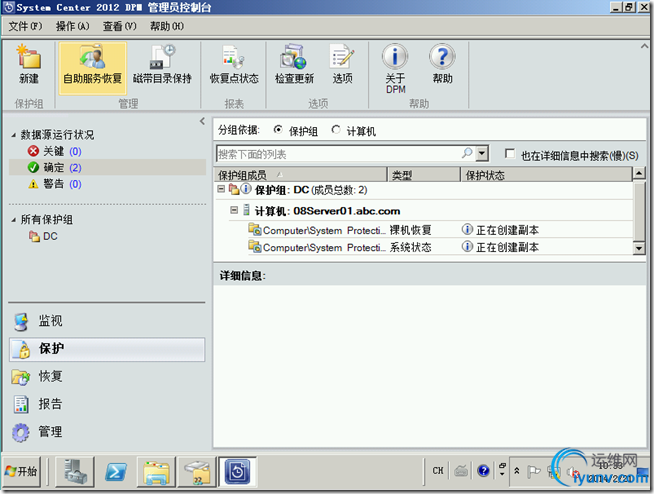Image resolution: width=654 pixels, height=494 pixels.
Task: Select DC under 所有保护组
Action: pos(43,236)
